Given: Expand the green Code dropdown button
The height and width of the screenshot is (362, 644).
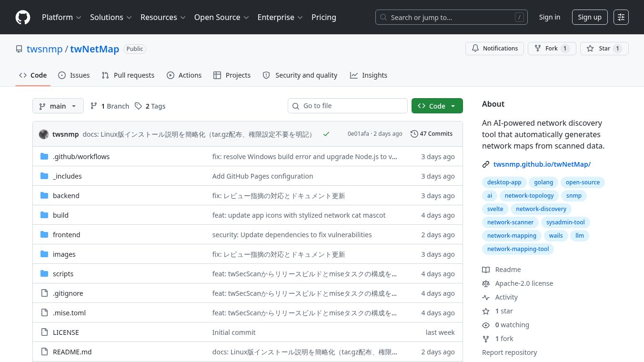Looking at the screenshot, I should tap(437, 106).
